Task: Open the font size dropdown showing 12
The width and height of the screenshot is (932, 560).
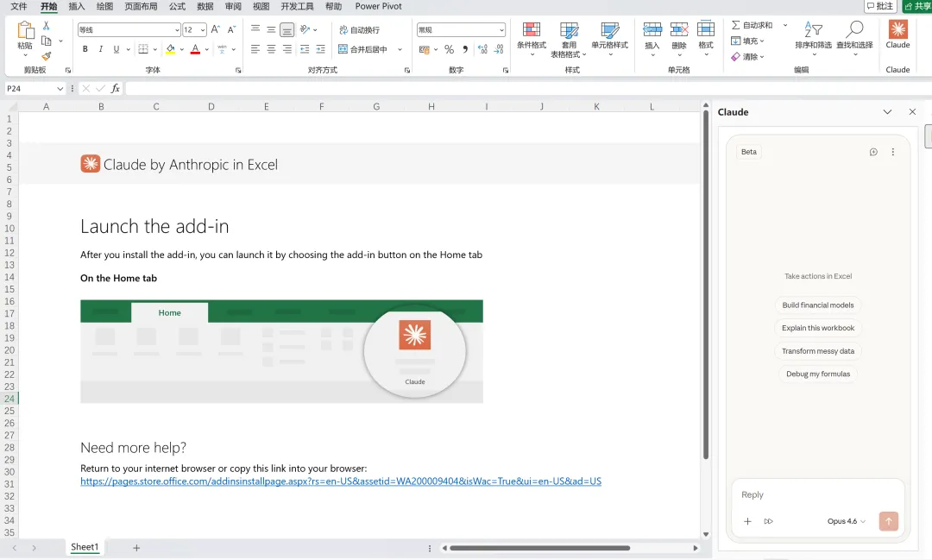Action: point(203,29)
